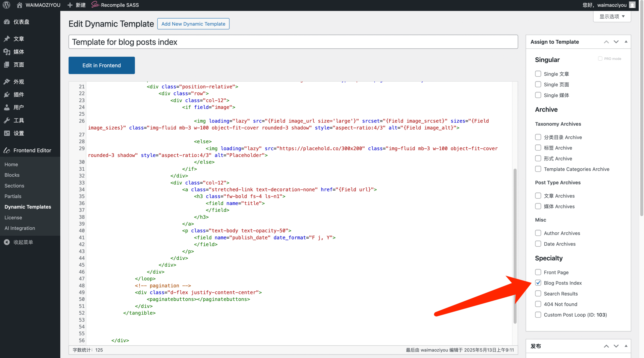Open AI Integration submenu item

(x=20, y=228)
